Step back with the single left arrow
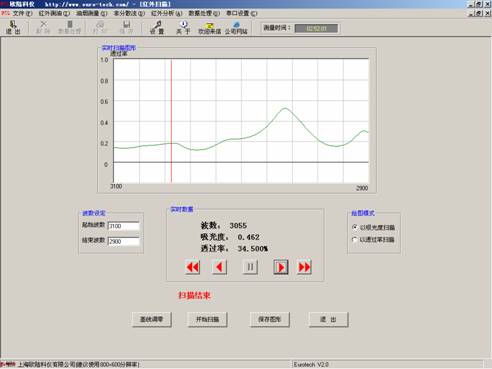Viewport: 492px width, 369px height. pyautogui.click(x=219, y=267)
